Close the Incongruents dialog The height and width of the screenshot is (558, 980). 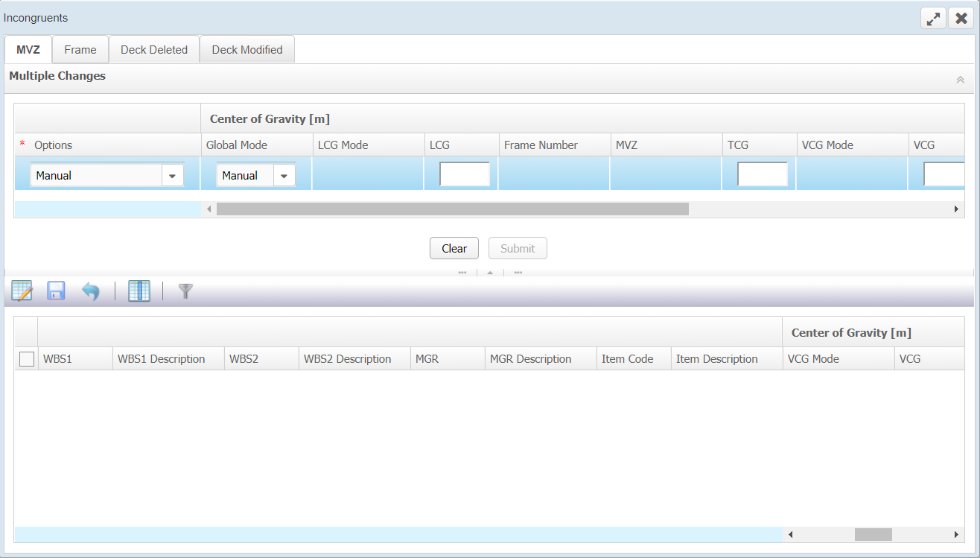(961, 19)
